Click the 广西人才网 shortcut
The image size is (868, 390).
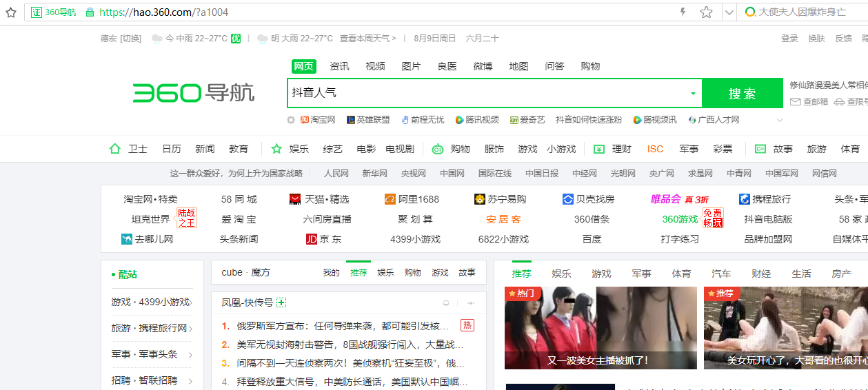tap(714, 120)
